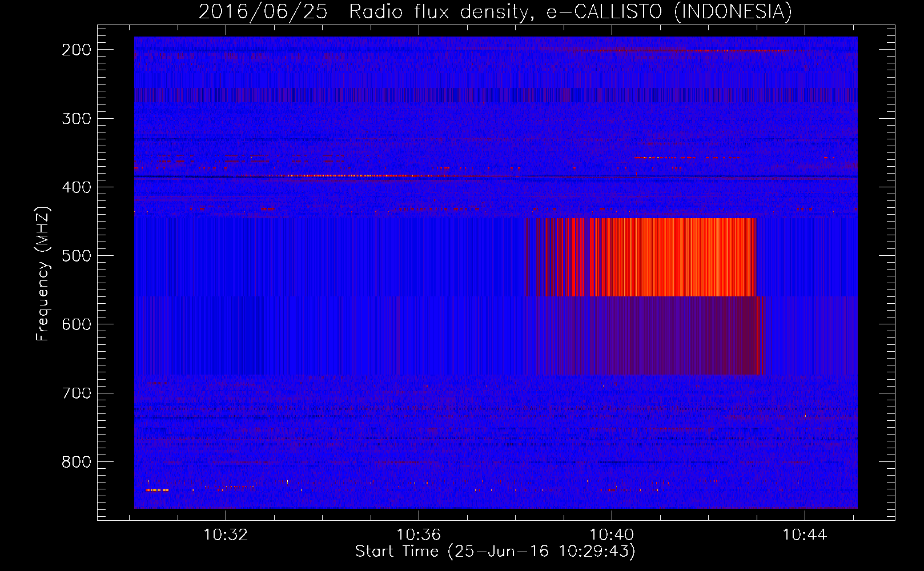
Task: Click the 10:32 time tick label
Action: [x=226, y=535]
